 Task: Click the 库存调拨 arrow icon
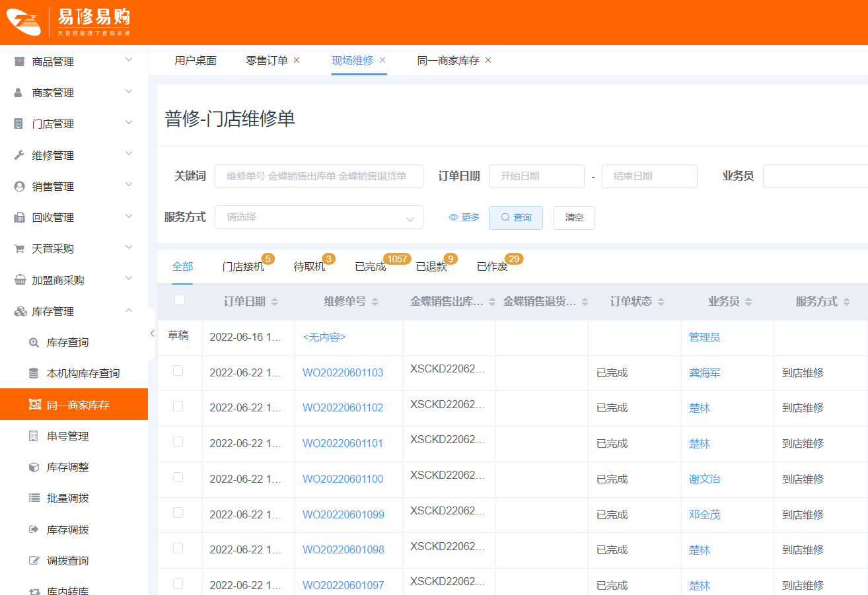(34, 530)
